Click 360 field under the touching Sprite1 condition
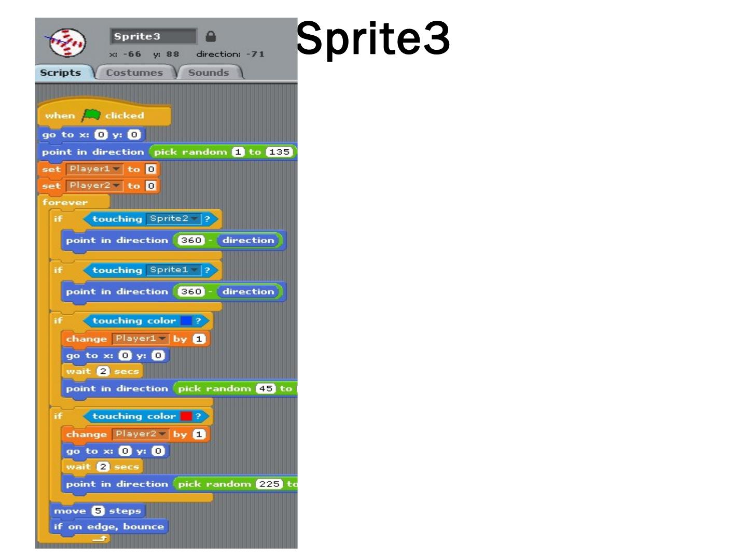The height and width of the screenshot is (560, 747). [191, 291]
